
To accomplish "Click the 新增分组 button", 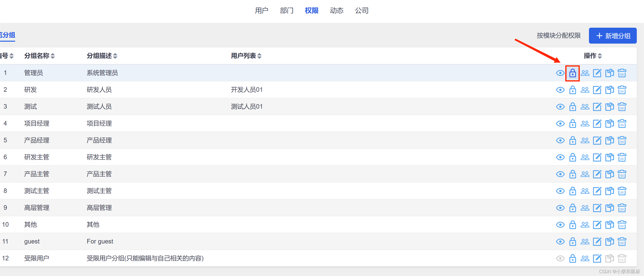I will pyautogui.click(x=613, y=36).
